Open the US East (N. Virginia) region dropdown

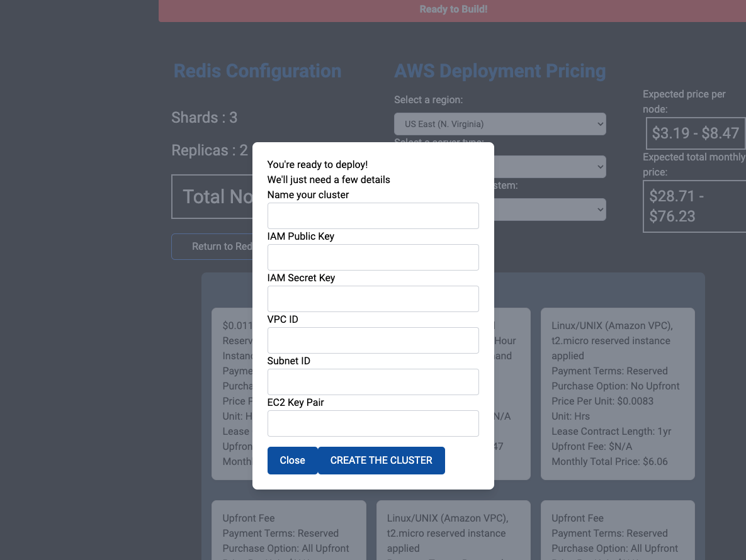pos(500,124)
